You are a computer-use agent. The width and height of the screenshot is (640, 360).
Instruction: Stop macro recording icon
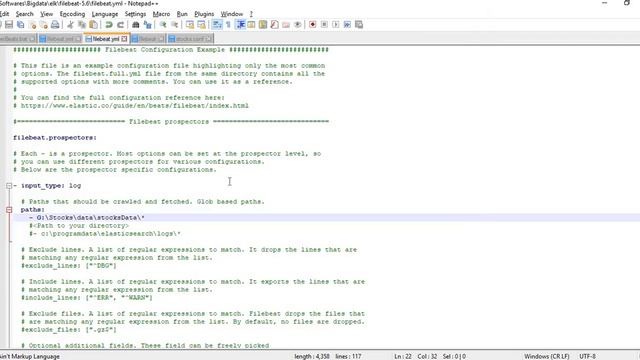pyautogui.click(x=324, y=25)
